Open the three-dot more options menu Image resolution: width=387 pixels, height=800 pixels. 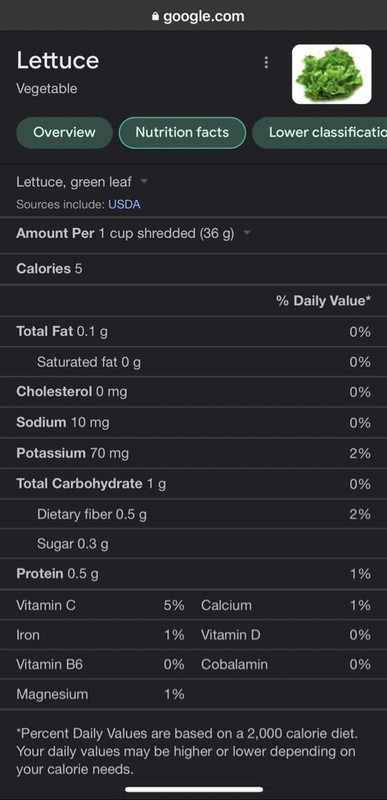[266, 62]
